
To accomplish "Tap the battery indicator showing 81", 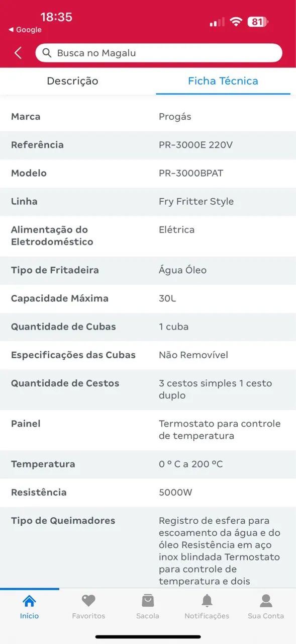I will [x=257, y=22].
